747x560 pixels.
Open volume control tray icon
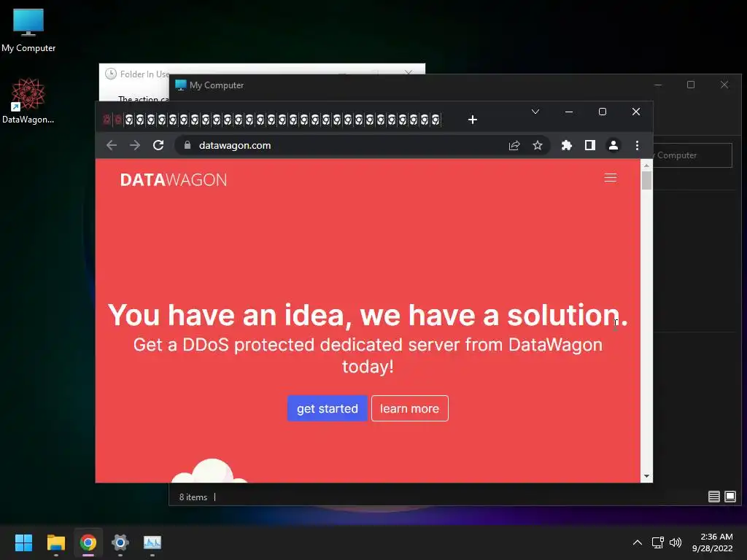[676, 542]
